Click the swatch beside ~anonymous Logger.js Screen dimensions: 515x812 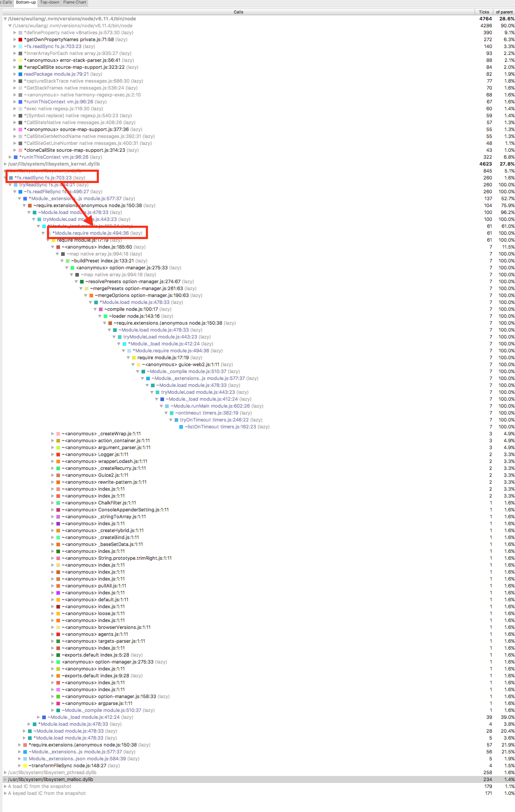coord(58,455)
